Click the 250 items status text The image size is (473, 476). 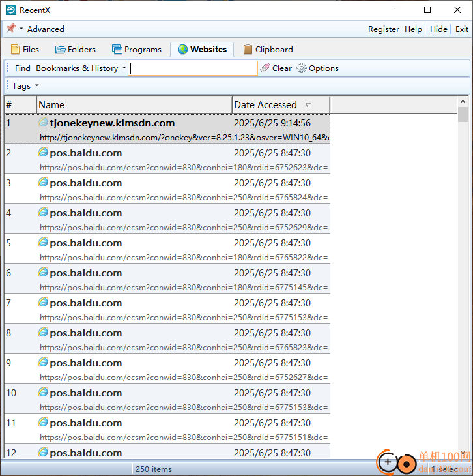point(154,469)
